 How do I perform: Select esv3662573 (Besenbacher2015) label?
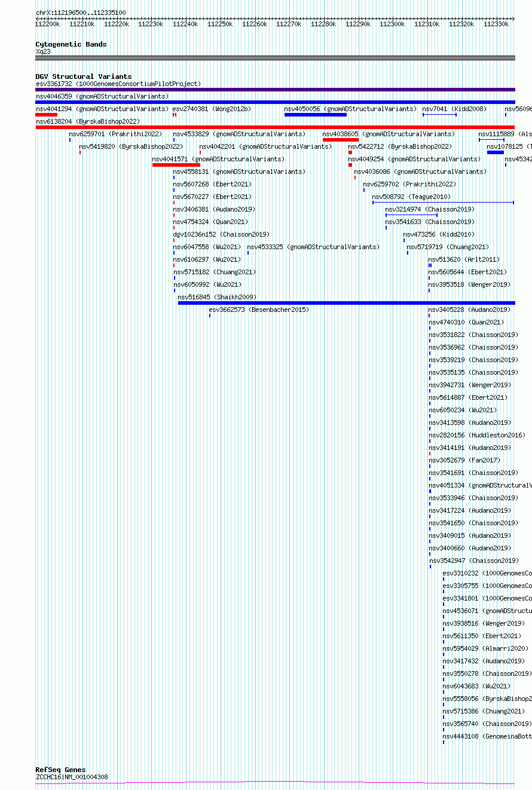tap(259, 310)
